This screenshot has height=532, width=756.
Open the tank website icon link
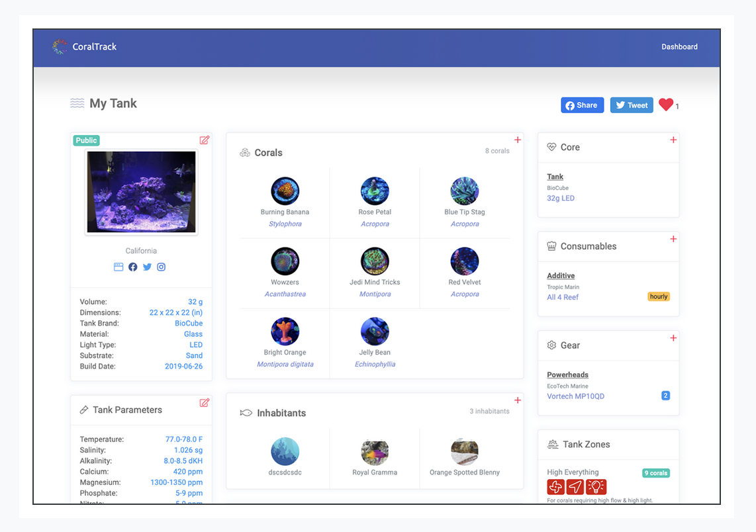(x=118, y=267)
